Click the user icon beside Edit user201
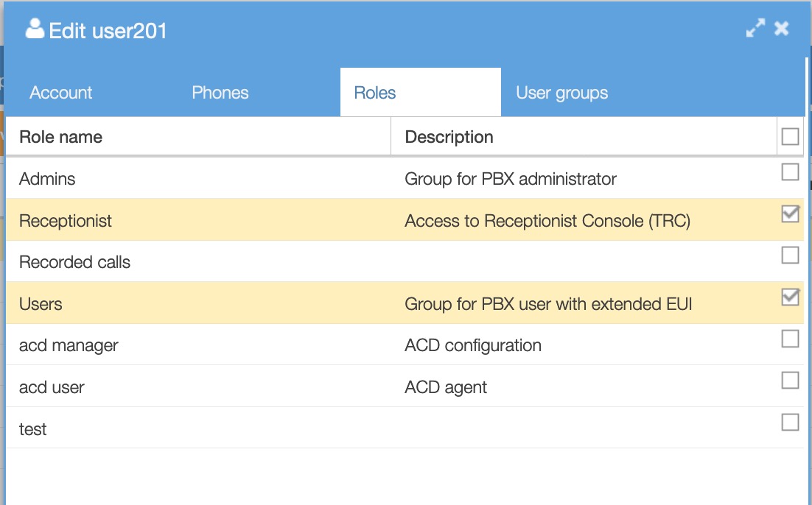 coord(35,29)
